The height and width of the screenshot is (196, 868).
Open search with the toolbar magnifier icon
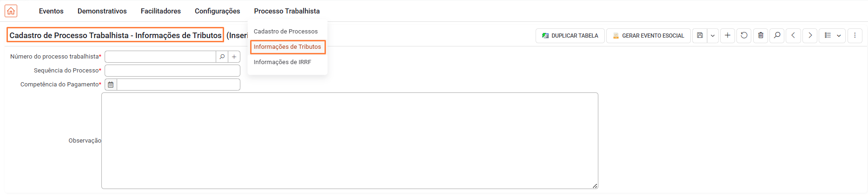[x=777, y=35]
